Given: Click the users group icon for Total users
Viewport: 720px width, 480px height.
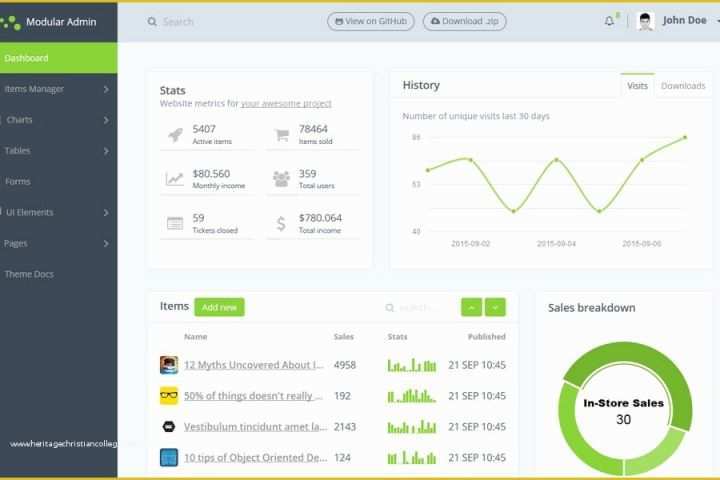Looking at the screenshot, I should 281,179.
